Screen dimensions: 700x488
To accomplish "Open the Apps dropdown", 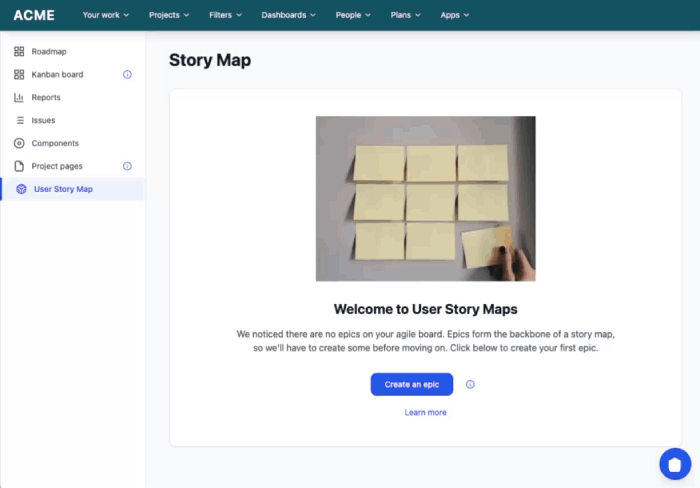I will tap(454, 15).
